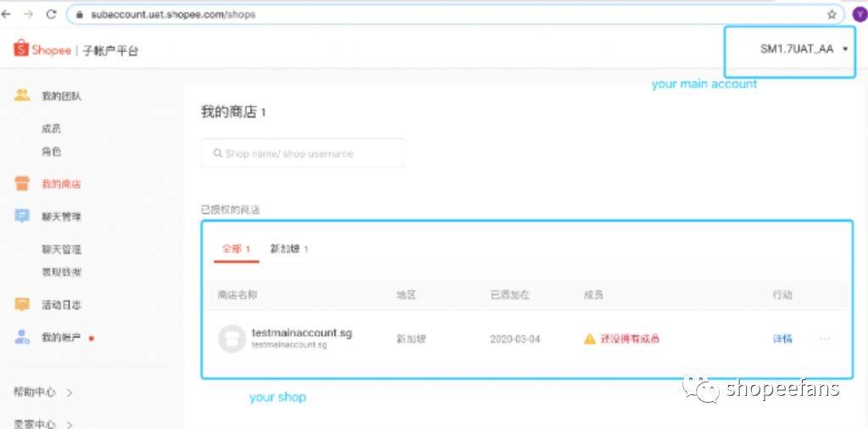This screenshot has width=868, height=429.
Task: Open 成员 under 我的团队
Action: pyautogui.click(x=51, y=128)
